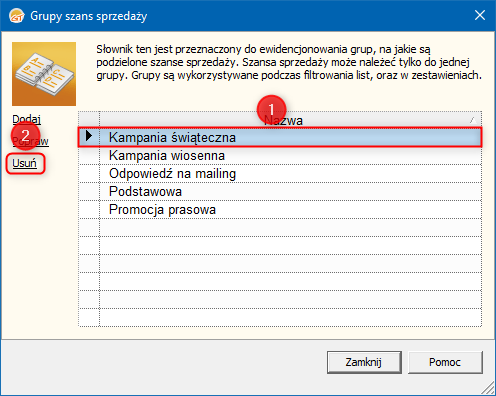The height and width of the screenshot is (396, 496).
Task: Click the dictionary book icon image
Action: (44, 74)
